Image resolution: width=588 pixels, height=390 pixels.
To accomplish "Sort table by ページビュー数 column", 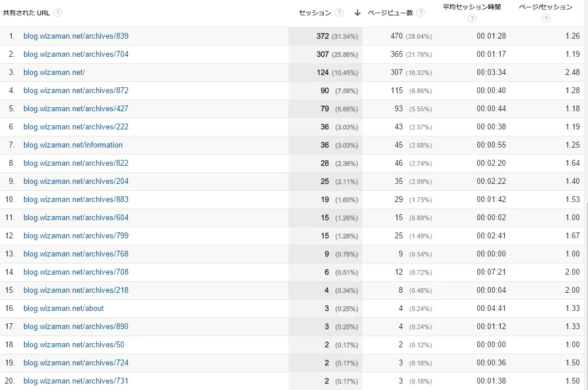I will (390, 13).
